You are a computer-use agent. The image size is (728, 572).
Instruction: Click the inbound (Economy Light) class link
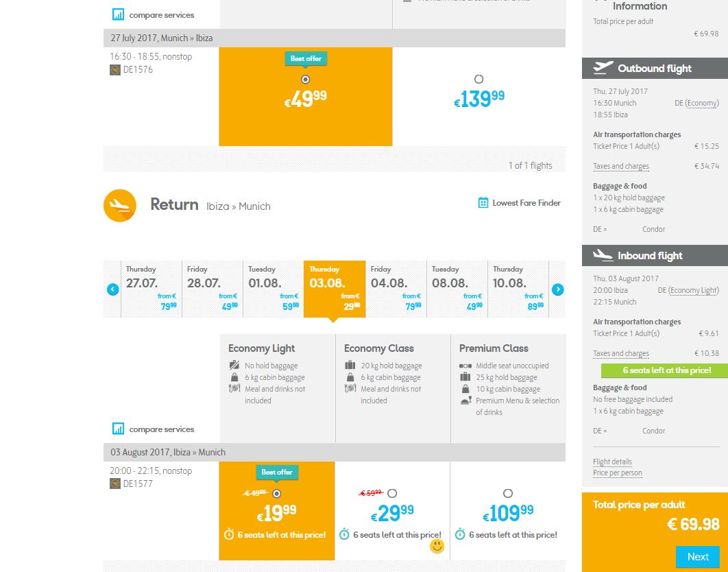click(694, 290)
